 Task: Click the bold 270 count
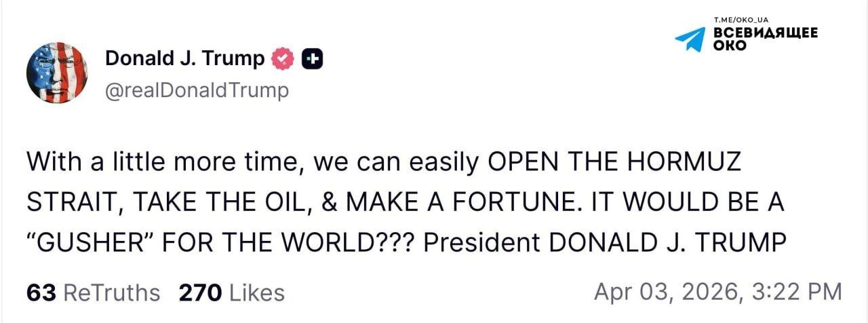click(x=200, y=292)
